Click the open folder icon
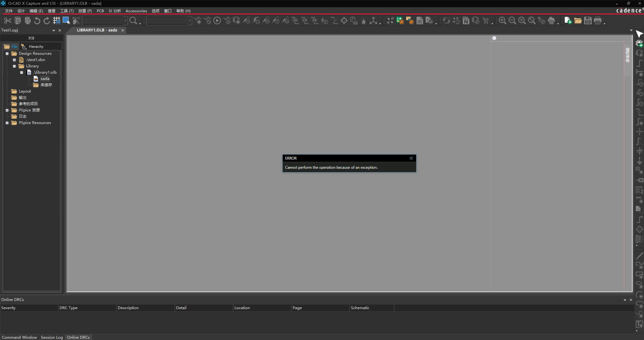644x340 pixels. tap(578, 21)
